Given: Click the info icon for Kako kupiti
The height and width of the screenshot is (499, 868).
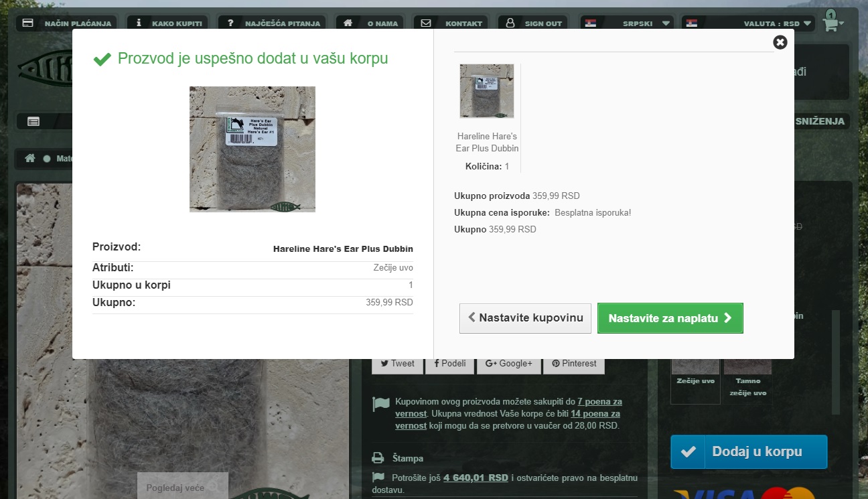Looking at the screenshot, I should point(139,23).
